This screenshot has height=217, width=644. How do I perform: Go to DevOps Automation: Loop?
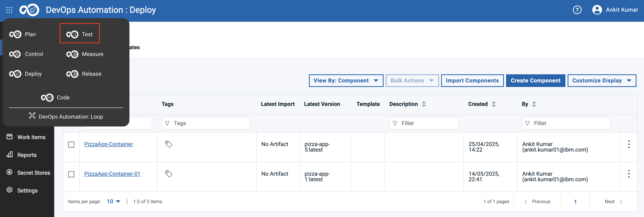[x=66, y=116]
